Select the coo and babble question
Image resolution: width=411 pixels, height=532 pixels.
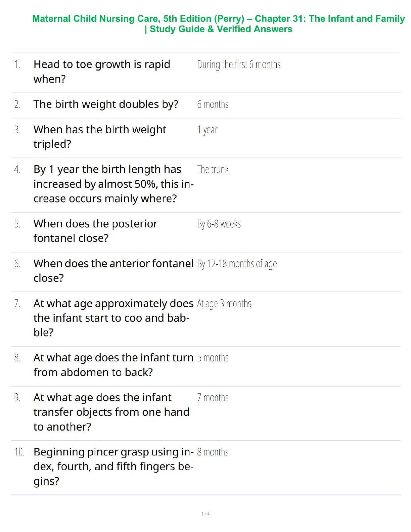click(113, 318)
